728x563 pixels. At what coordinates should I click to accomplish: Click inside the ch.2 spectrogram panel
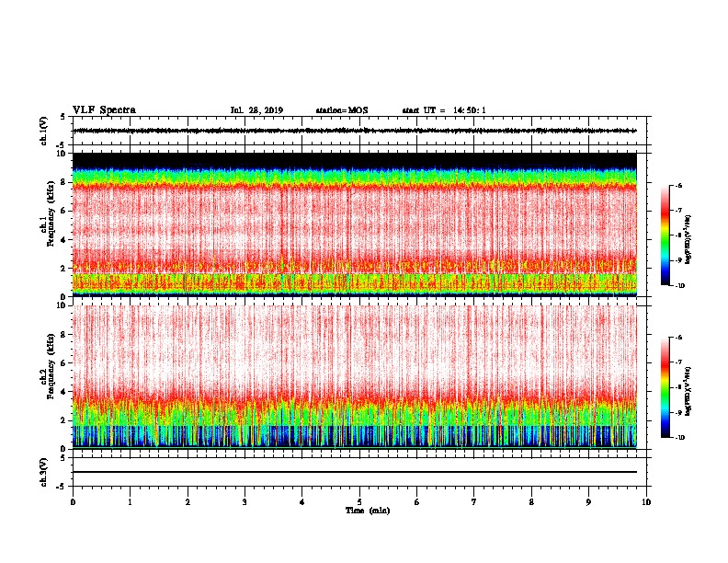click(x=355, y=377)
